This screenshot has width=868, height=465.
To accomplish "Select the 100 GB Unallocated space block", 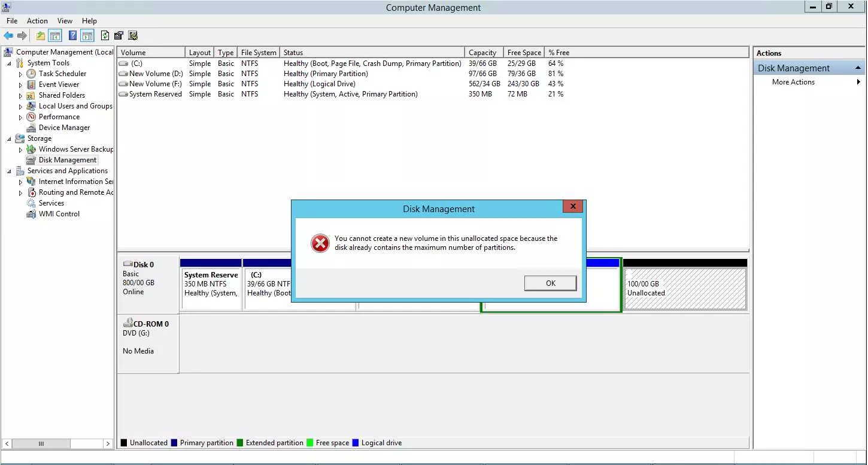I will [x=685, y=289].
